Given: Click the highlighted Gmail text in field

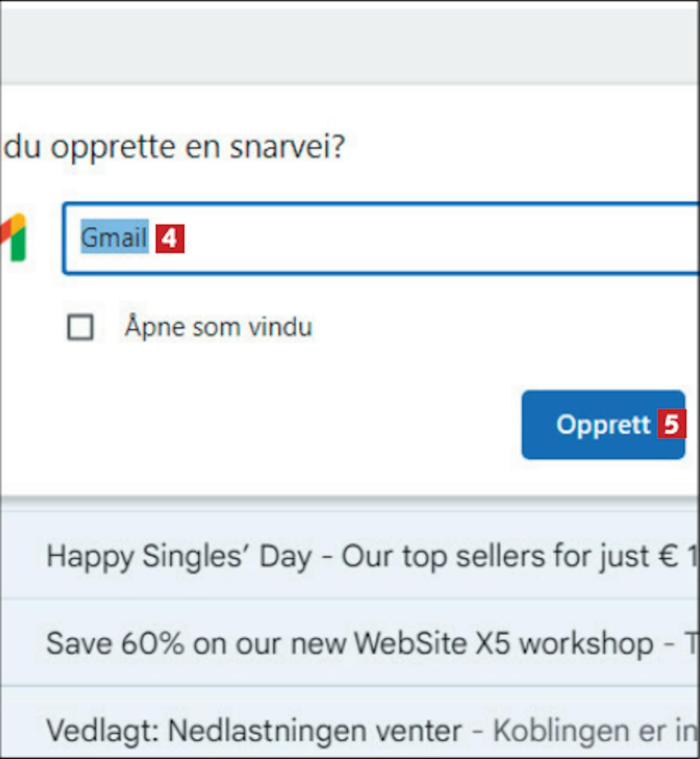Looking at the screenshot, I should (x=114, y=237).
